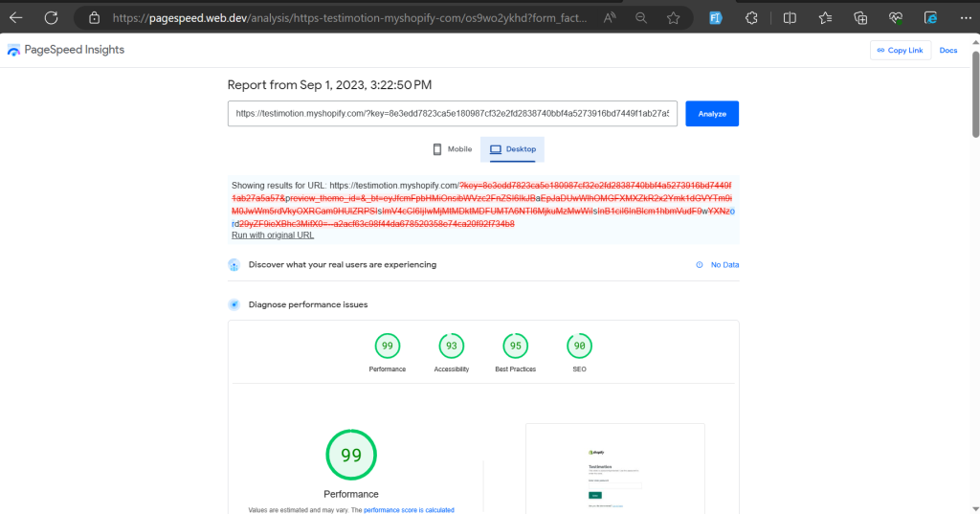Screen dimensions: 980x514
Task: Jump to SEO score gauge 90
Action: [x=579, y=346]
